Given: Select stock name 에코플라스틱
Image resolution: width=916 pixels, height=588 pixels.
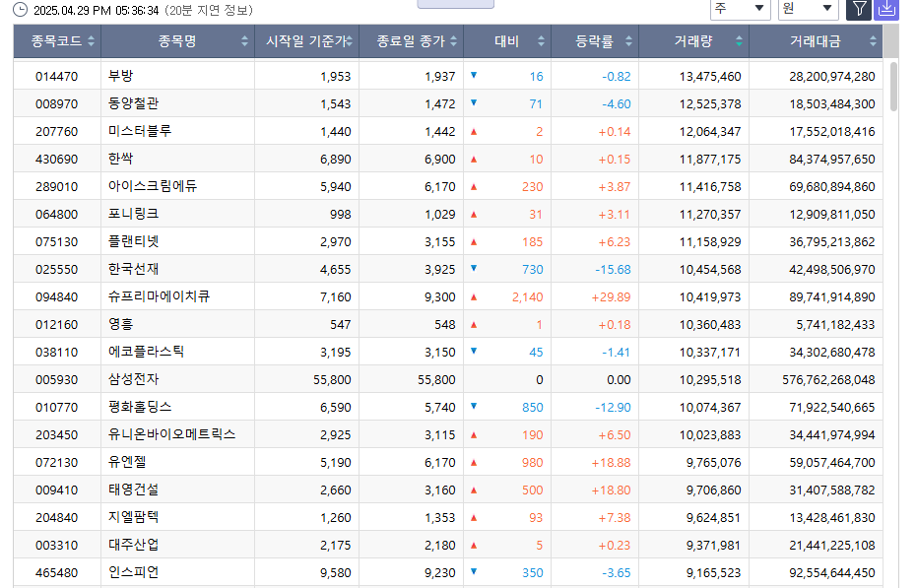Looking at the screenshot, I should click(146, 352).
